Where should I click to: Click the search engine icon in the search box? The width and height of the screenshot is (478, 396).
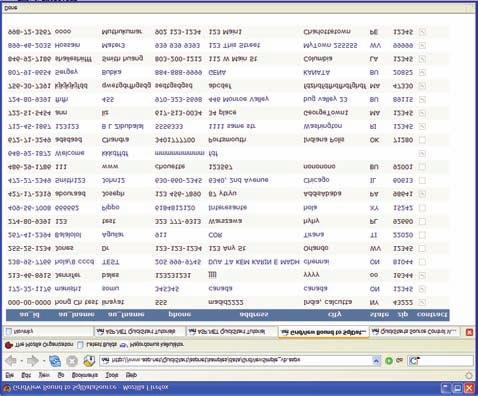pyautogui.click(x=414, y=360)
